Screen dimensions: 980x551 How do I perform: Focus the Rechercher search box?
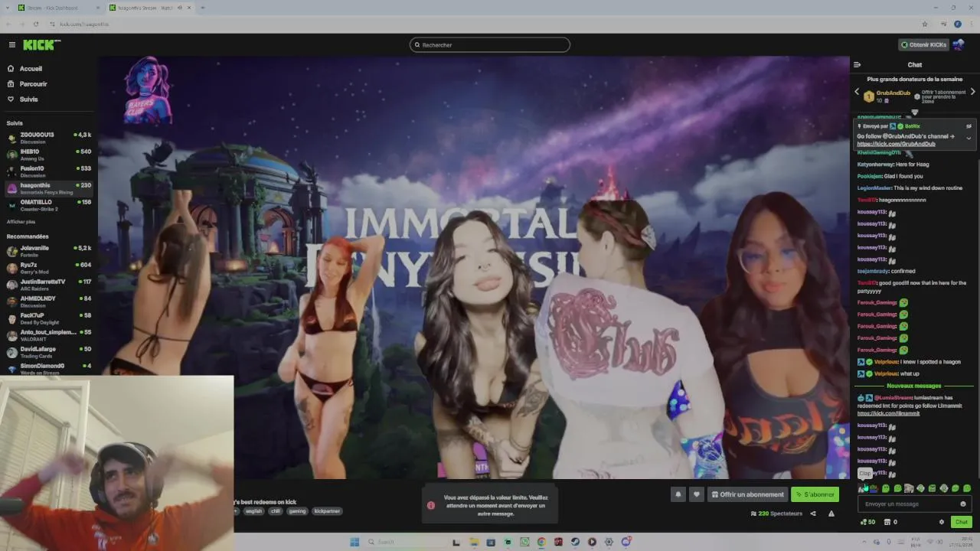click(490, 45)
